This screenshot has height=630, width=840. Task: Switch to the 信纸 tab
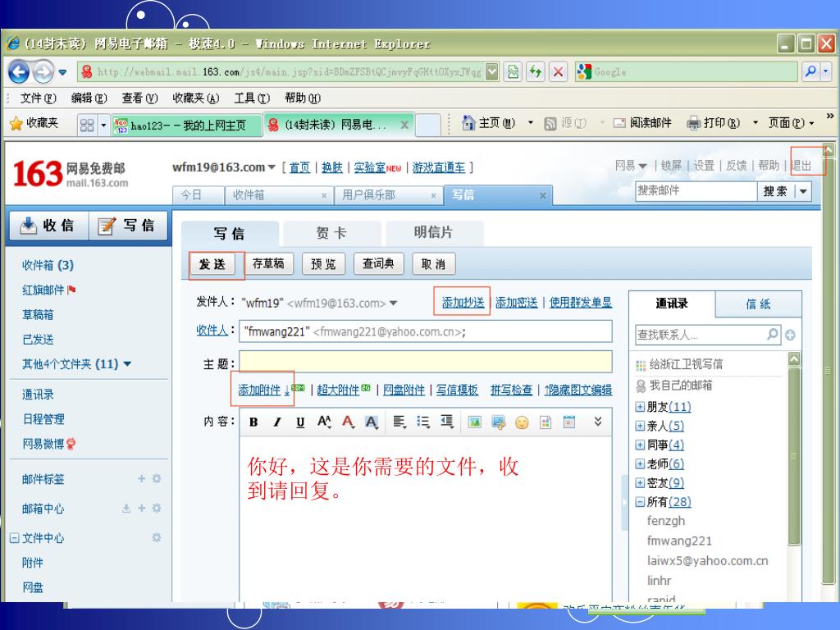coord(759,304)
